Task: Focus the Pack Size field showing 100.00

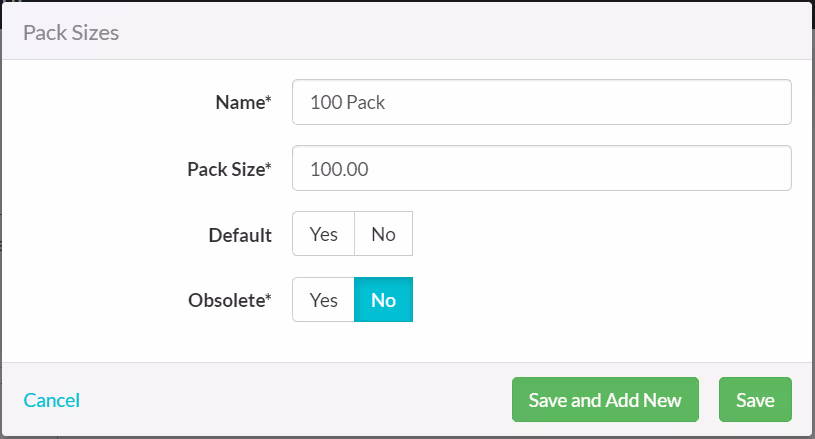Action: click(x=542, y=168)
